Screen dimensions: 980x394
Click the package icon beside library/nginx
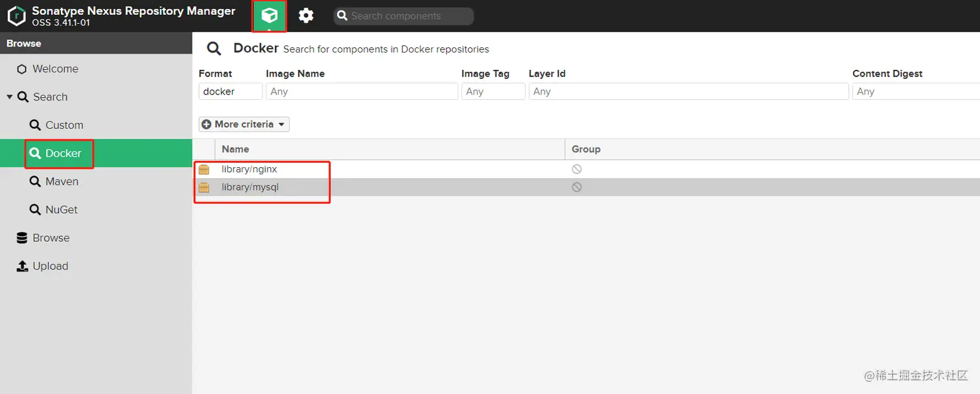(x=204, y=169)
